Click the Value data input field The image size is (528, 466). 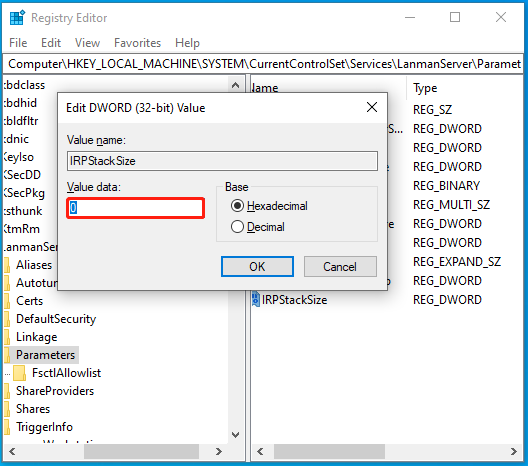click(x=136, y=208)
